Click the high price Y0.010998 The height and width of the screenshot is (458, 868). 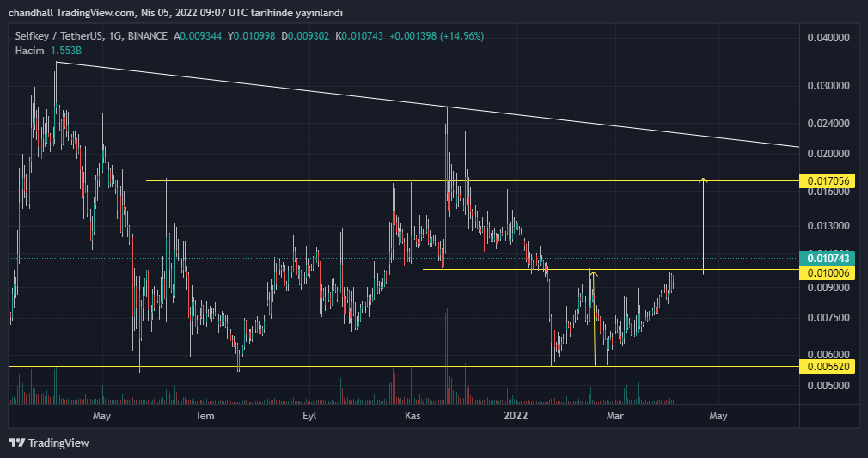[251, 36]
